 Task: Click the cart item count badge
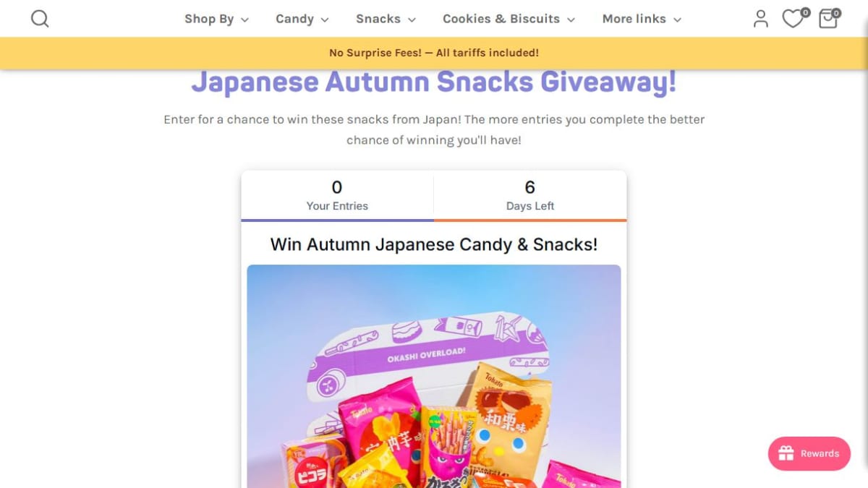[x=836, y=12]
